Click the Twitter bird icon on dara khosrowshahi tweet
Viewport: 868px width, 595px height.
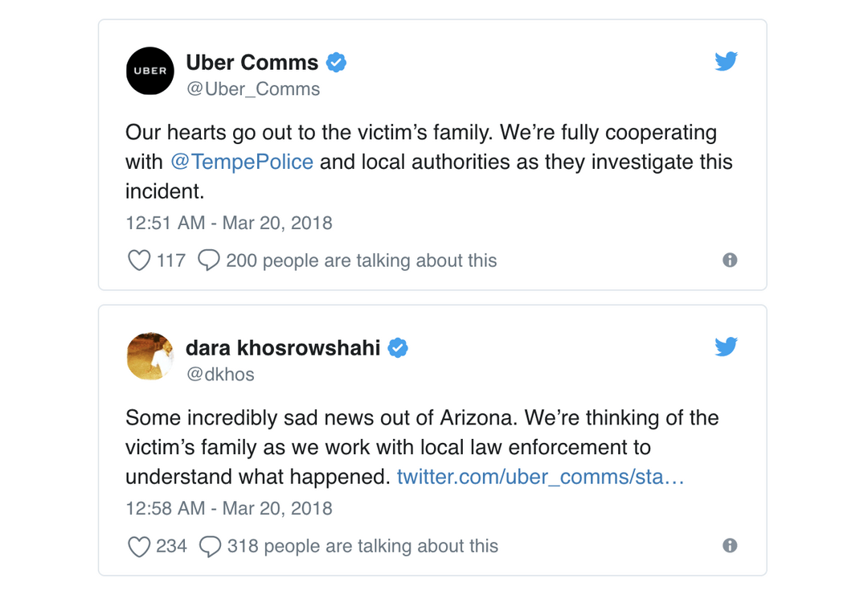(x=726, y=347)
